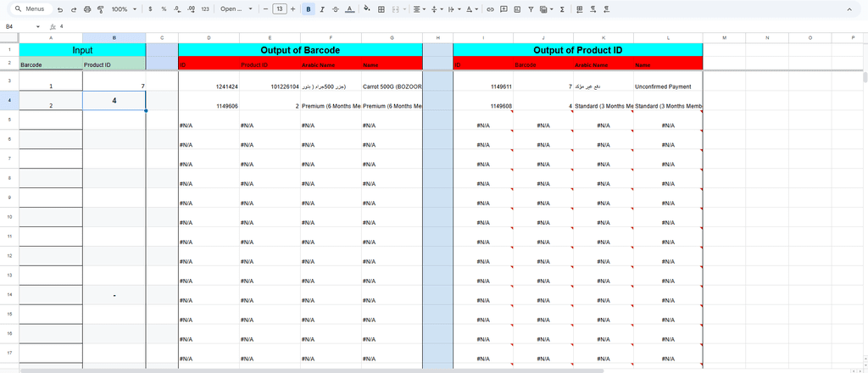Image resolution: width=868 pixels, height=373 pixels.
Task: Click the 'Input' header cell
Action: (x=82, y=50)
